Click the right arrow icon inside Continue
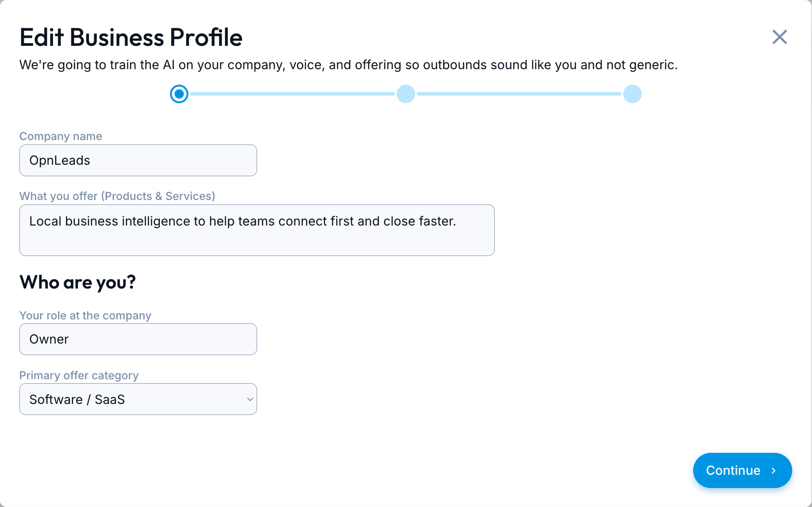 click(x=773, y=470)
